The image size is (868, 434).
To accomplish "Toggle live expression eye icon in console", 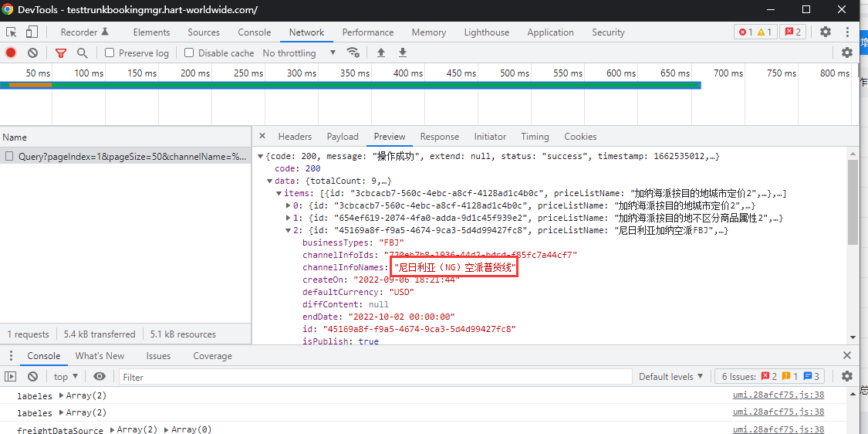I will point(100,377).
